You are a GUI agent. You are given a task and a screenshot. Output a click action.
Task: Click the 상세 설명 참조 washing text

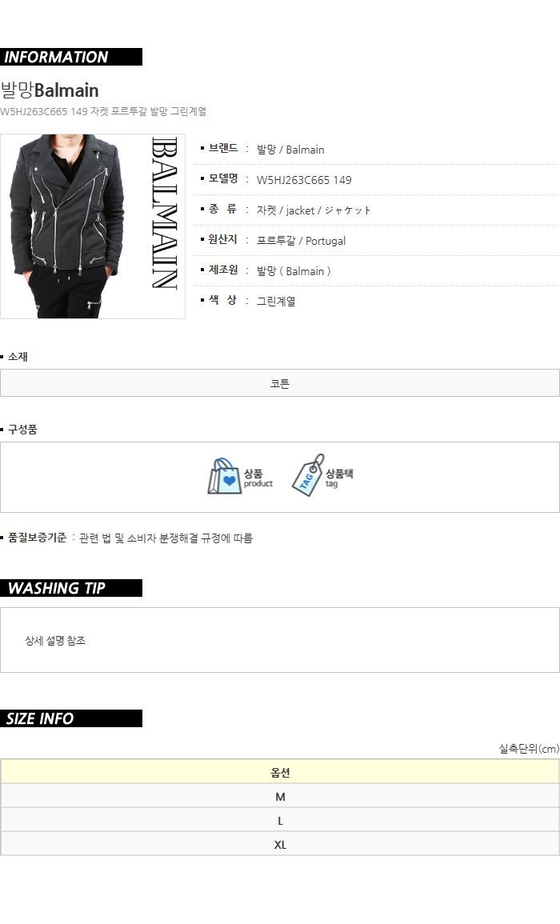tap(55, 641)
